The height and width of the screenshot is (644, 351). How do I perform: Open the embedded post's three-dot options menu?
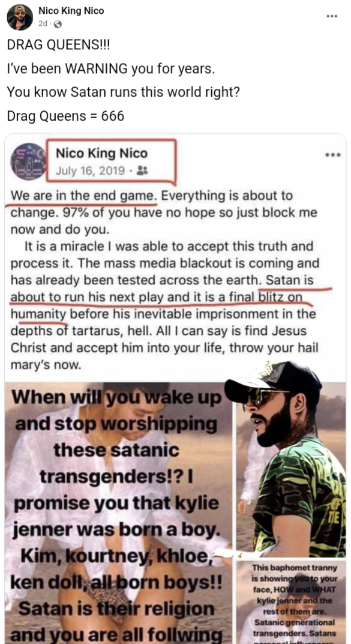[333, 155]
